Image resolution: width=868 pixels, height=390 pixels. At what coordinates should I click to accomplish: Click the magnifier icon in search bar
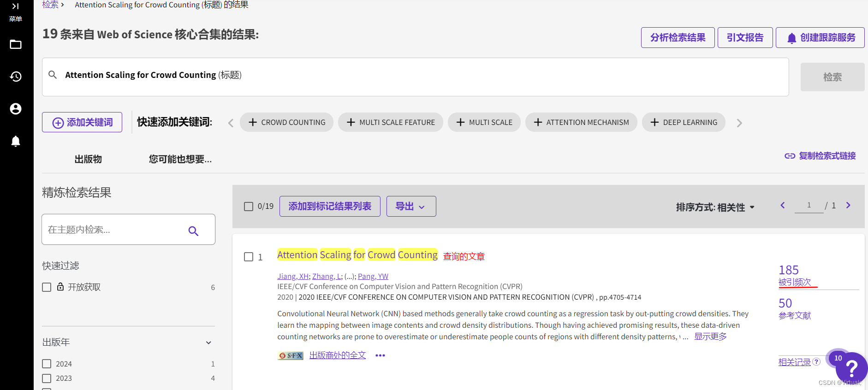click(x=53, y=75)
